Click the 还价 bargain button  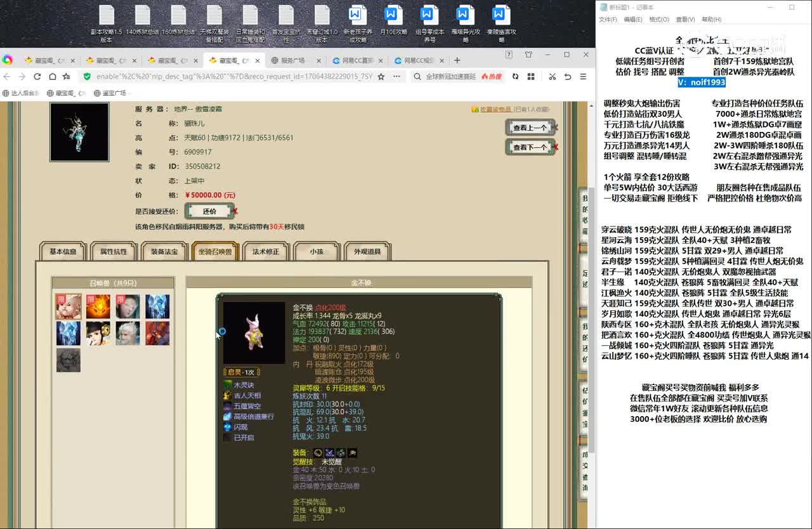[210, 211]
